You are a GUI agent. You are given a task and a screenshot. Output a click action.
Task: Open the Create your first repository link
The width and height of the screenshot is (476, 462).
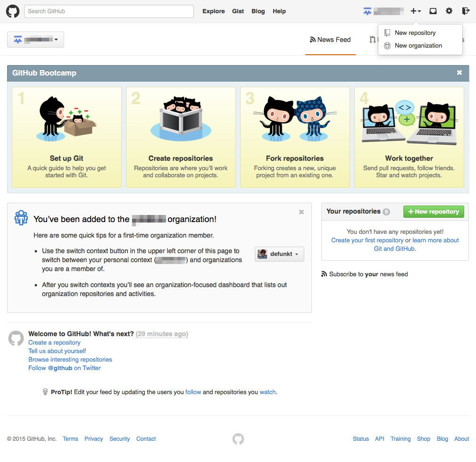tap(367, 240)
